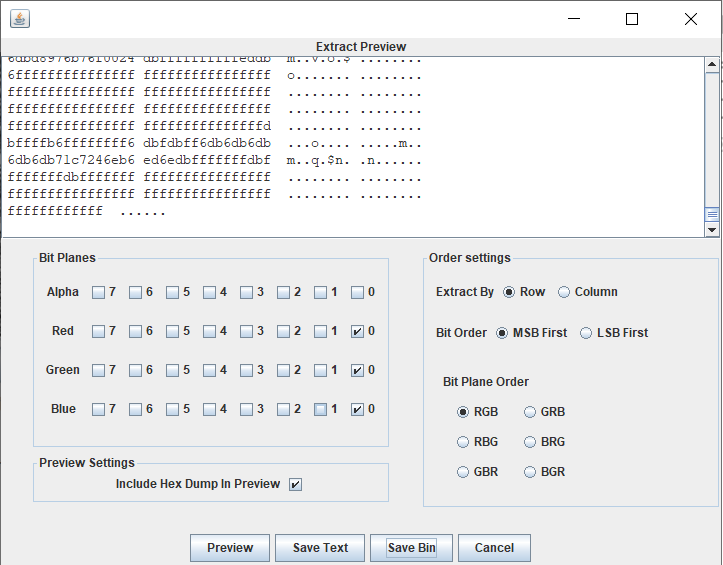
Task: Enable Red bit plane 2 checkbox
Action: pyautogui.click(x=283, y=331)
